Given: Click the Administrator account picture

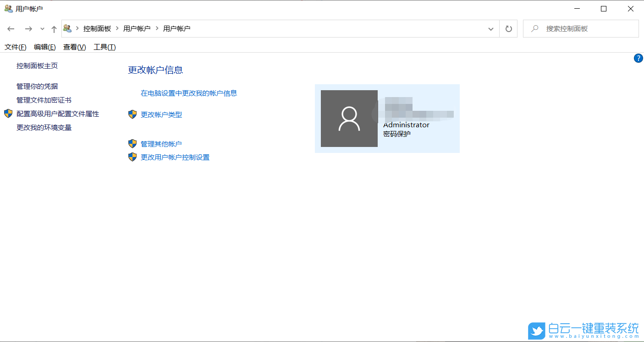Looking at the screenshot, I should (x=349, y=118).
